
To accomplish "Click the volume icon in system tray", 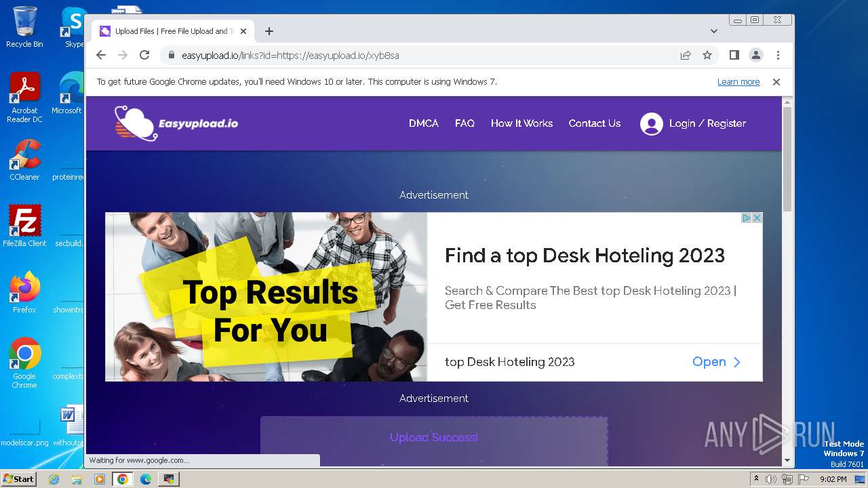I will pos(771,479).
